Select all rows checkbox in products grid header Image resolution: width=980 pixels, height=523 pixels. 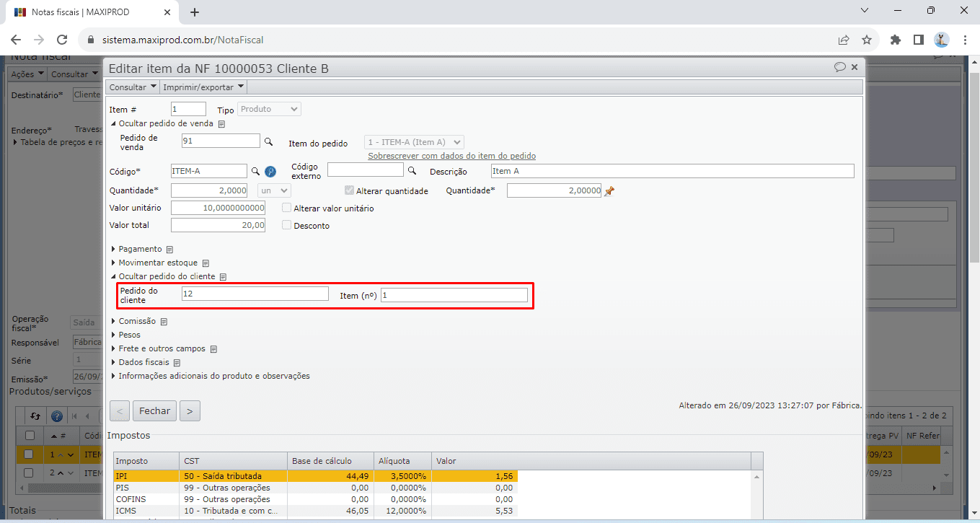pyautogui.click(x=30, y=436)
